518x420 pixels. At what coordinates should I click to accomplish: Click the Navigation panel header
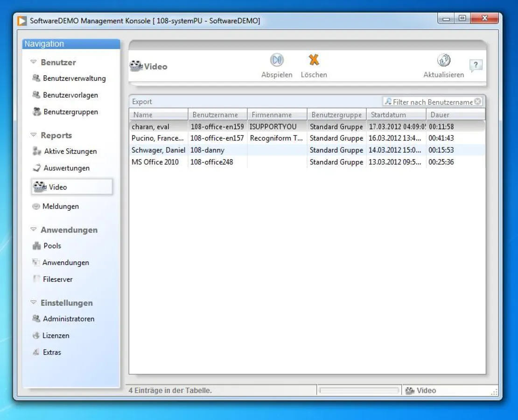(44, 43)
